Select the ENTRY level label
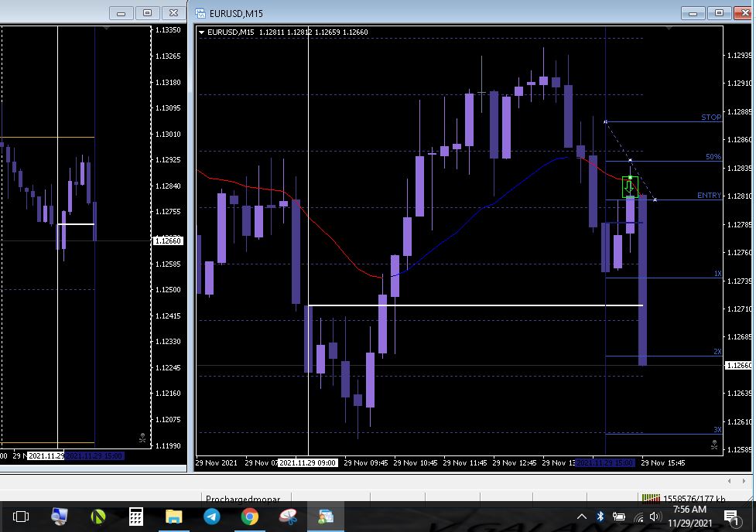 [710, 195]
